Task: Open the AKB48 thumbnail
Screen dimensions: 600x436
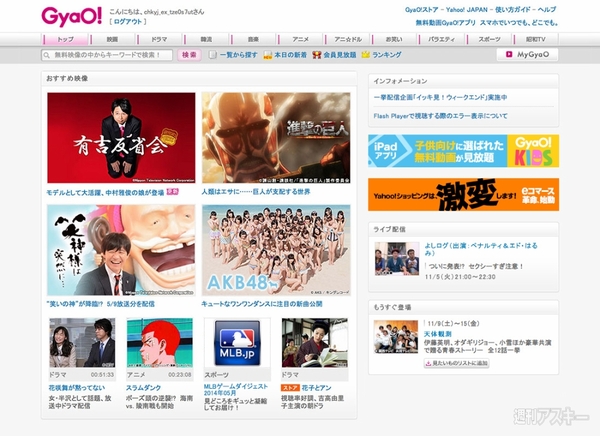Action: coord(276,250)
